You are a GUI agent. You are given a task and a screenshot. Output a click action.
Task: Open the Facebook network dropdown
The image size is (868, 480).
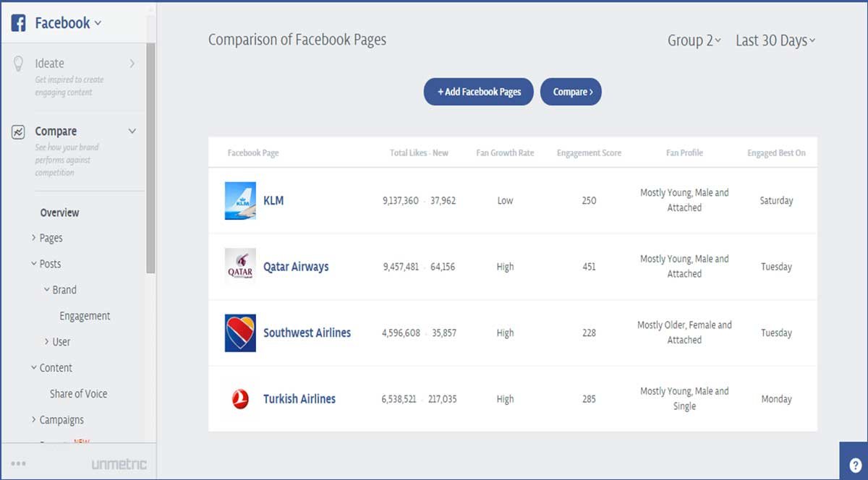68,23
